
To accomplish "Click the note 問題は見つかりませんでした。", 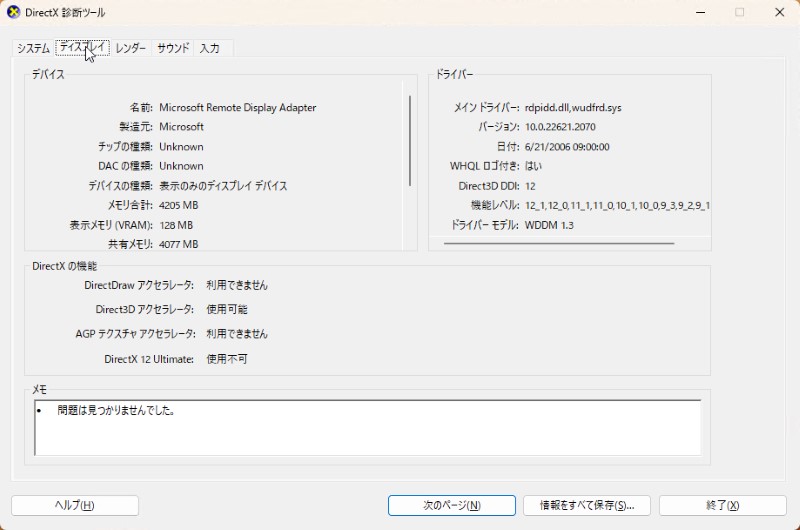I will tap(116, 410).
